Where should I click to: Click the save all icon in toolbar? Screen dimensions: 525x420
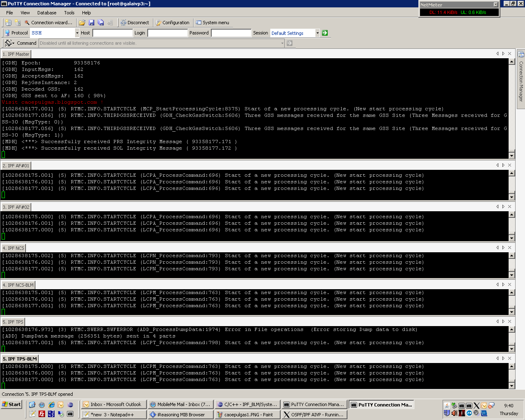(x=101, y=23)
